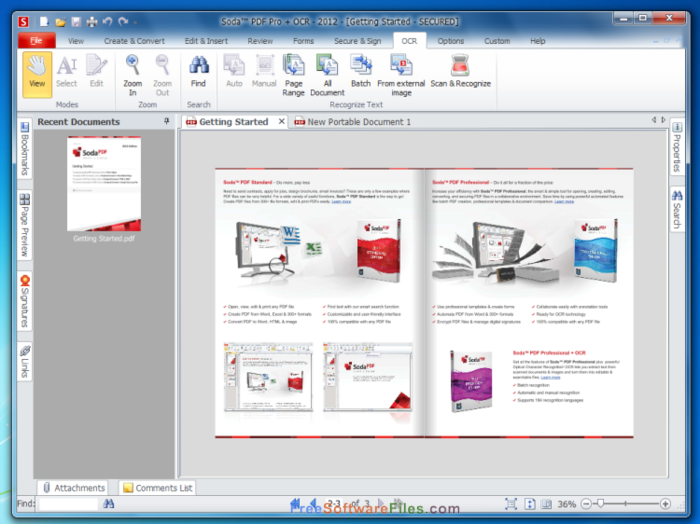Increase zoom with plus button
Viewport: 700px width, 524px height.
point(665,504)
